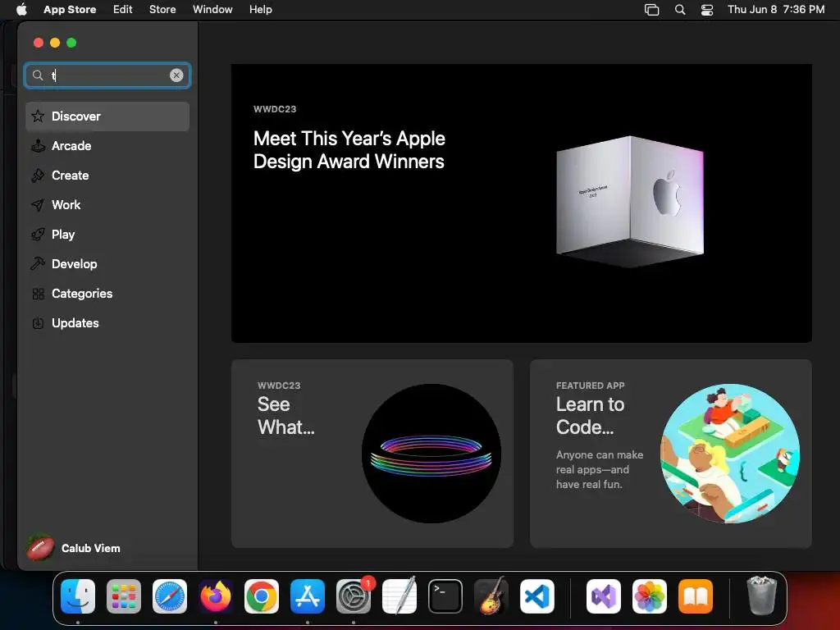This screenshot has width=840, height=630.
Task: Click the 'Meet This Year's Apple Design Award Winners' headline
Action: 349,150
